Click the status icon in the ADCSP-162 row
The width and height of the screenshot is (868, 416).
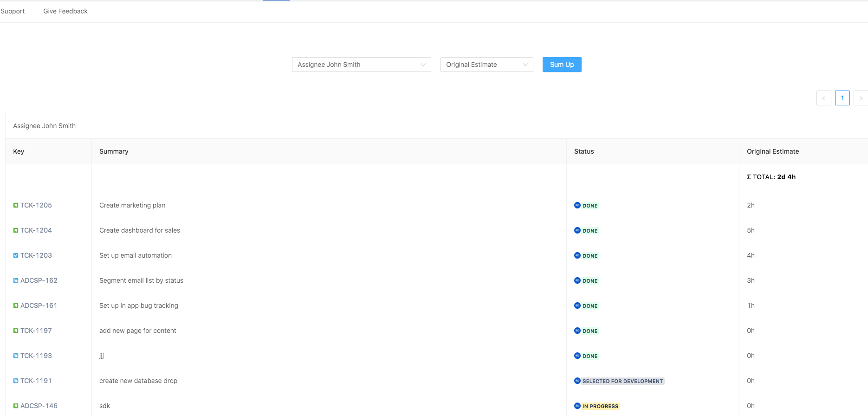point(577,280)
